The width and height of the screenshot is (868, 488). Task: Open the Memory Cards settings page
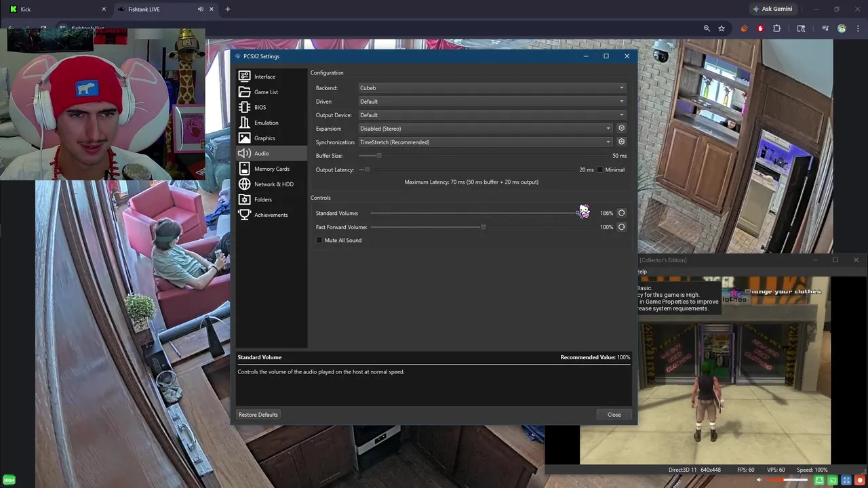[x=271, y=169]
